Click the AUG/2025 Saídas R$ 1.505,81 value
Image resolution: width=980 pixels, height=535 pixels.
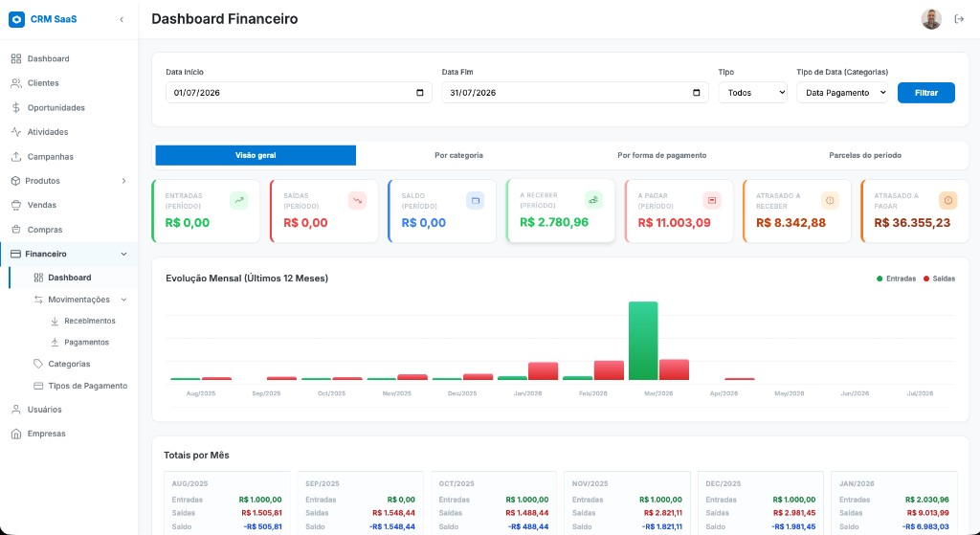(x=261, y=512)
